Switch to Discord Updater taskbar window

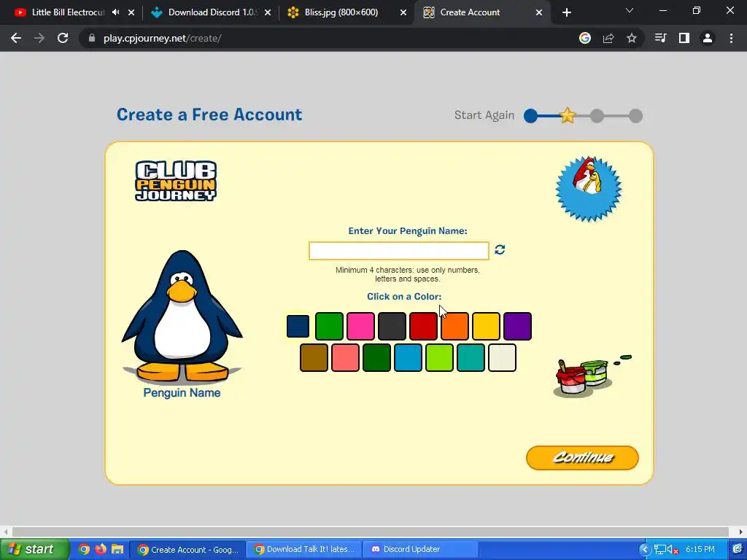click(x=421, y=550)
